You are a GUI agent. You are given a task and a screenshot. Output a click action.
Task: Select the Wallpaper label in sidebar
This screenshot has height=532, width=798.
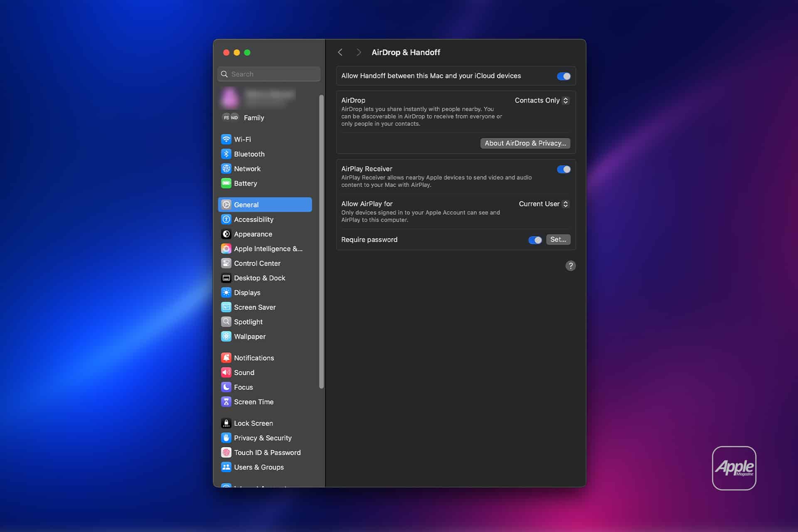pyautogui.click(x=250, y=337)
